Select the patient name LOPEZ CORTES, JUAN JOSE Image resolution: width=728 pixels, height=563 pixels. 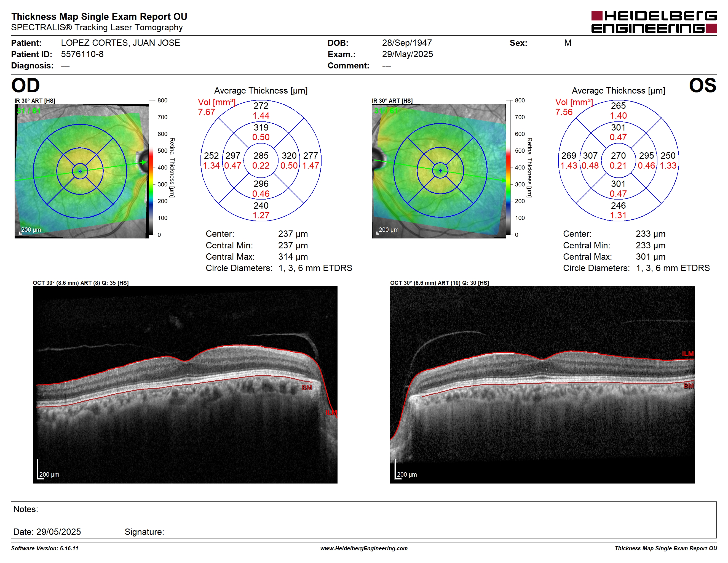(120, 43)
